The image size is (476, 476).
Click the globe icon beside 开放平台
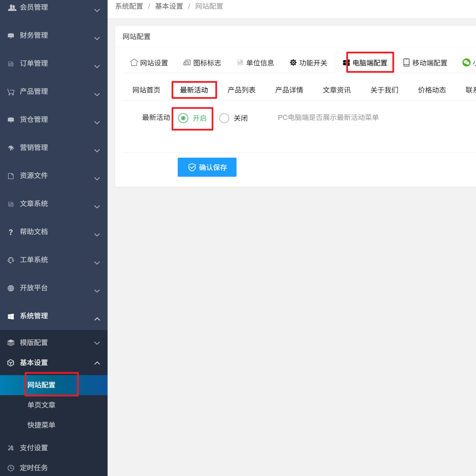tap(11, 288)
